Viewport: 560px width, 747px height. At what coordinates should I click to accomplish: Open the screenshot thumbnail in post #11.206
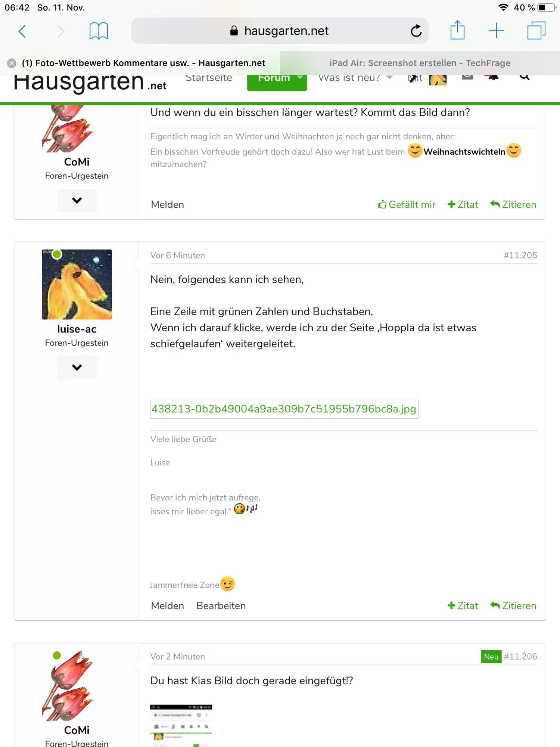click(181, 725)
